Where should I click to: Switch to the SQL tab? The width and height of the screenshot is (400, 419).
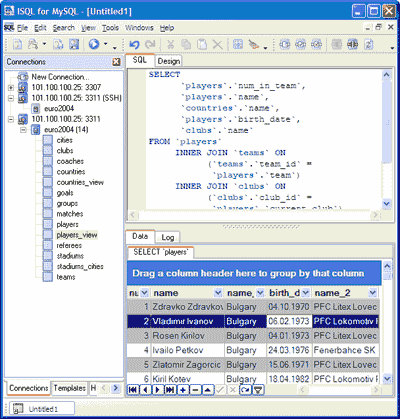[x=140, y=60]
